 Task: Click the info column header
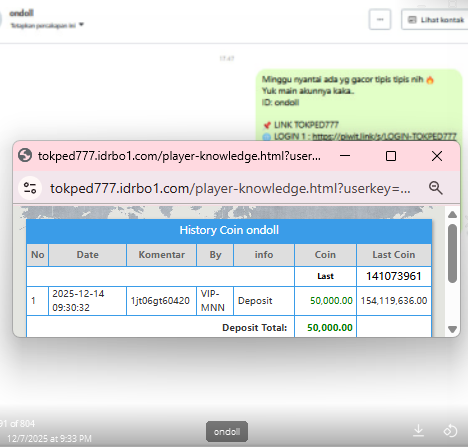264,255
